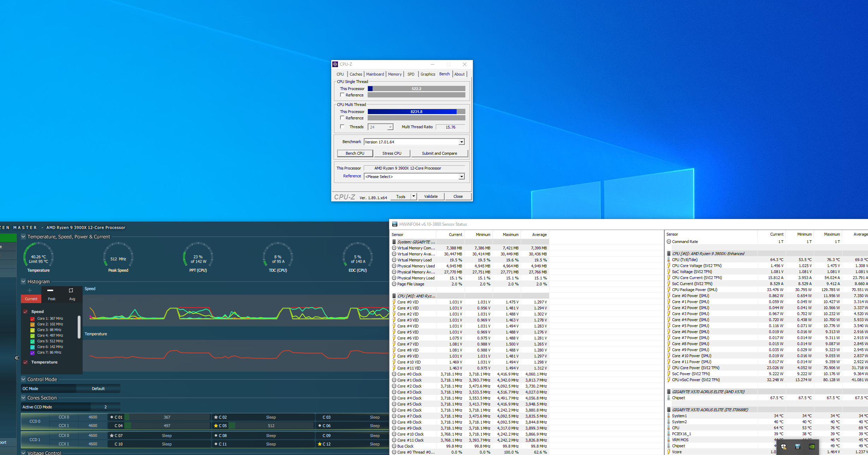Select the Current histogram mode button
Screen dimensions: 868x455
tap(31, 299)
